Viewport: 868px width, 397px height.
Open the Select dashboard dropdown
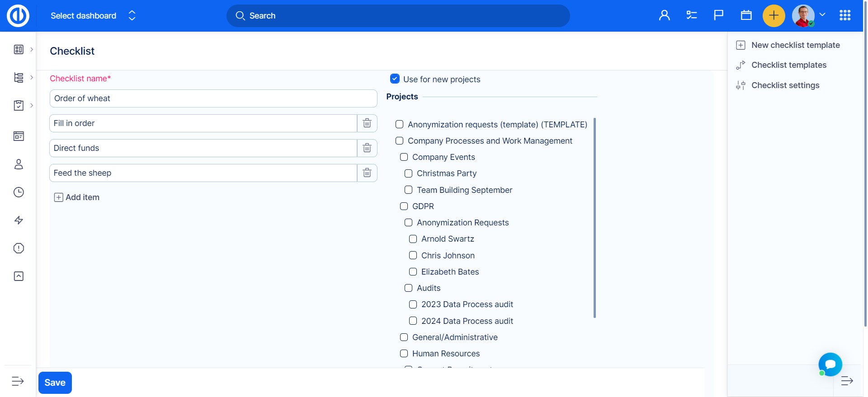tap(93, 16)
